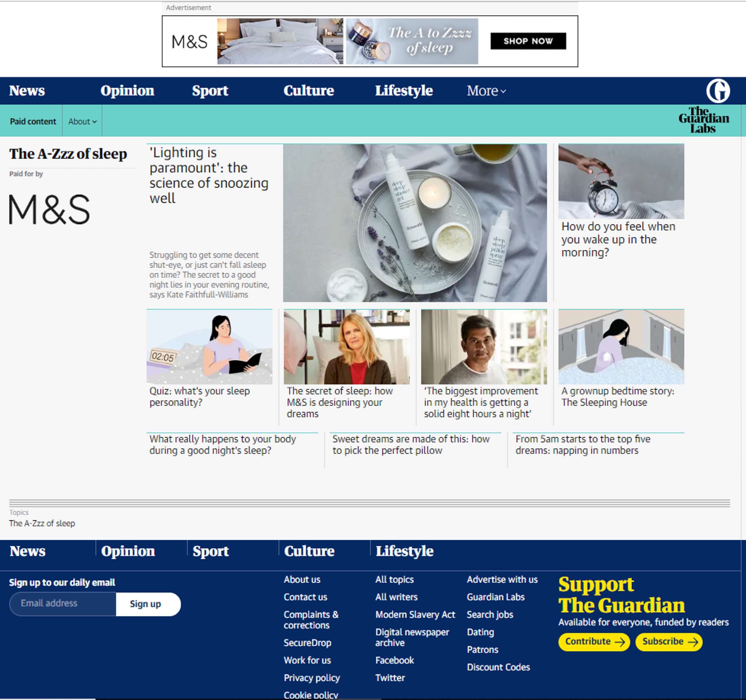Image resolution: width=746 pixels, height=700 pixels.
Task: Open the All writers footer link
Action: (396, 597)
